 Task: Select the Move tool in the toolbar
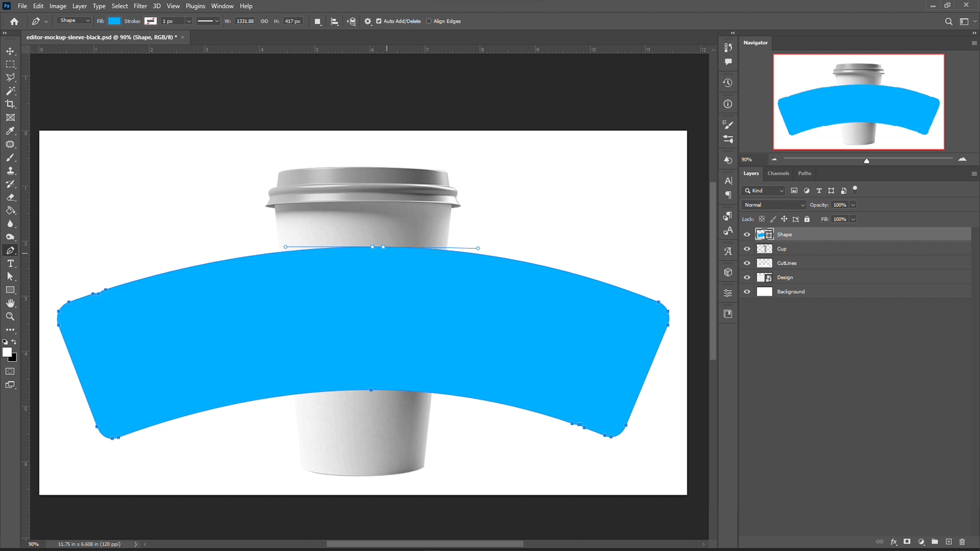10,51
